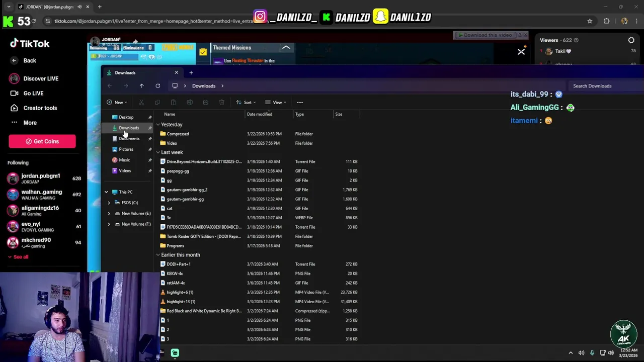The width and height of the screenshot is (644, 362).
Task: Collapse the Last week group
Action: point(158,152)
